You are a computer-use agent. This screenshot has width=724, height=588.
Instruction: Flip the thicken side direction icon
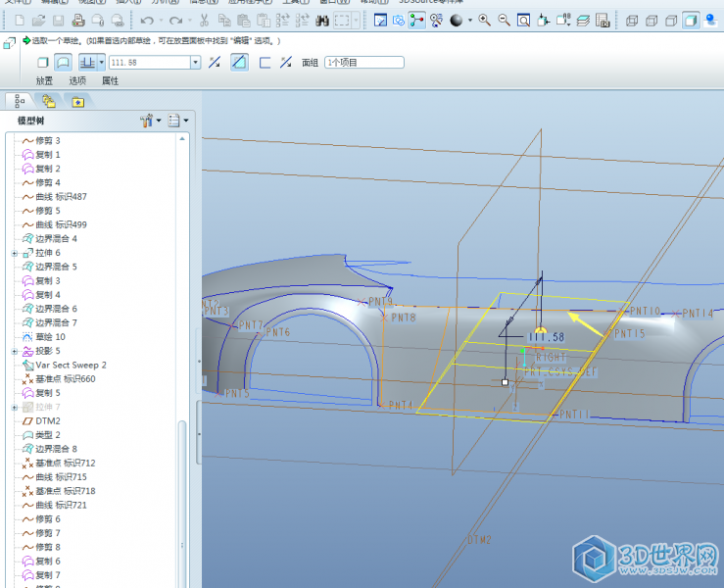tap(286, 63)
